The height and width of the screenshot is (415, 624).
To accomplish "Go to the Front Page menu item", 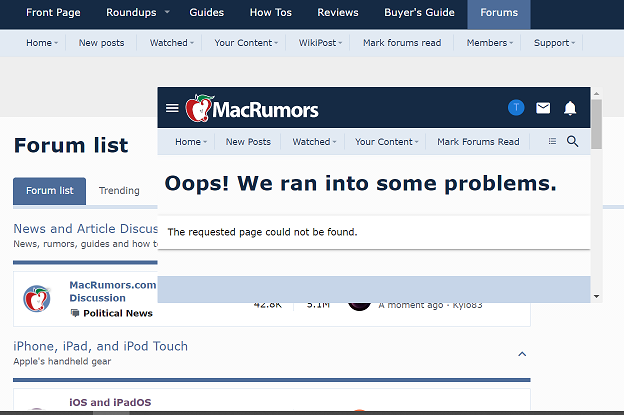I will (x=53, y=12).
